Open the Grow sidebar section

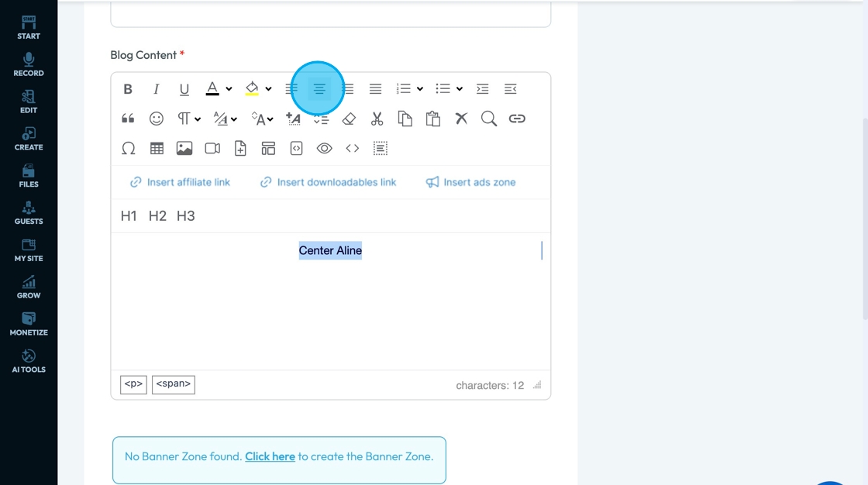pos(29,287)
